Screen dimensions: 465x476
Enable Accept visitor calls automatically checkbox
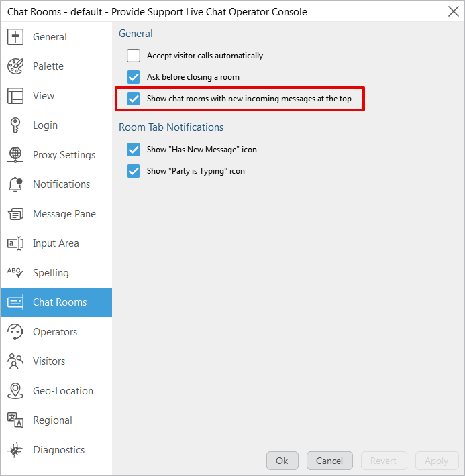tap(134, 56)
